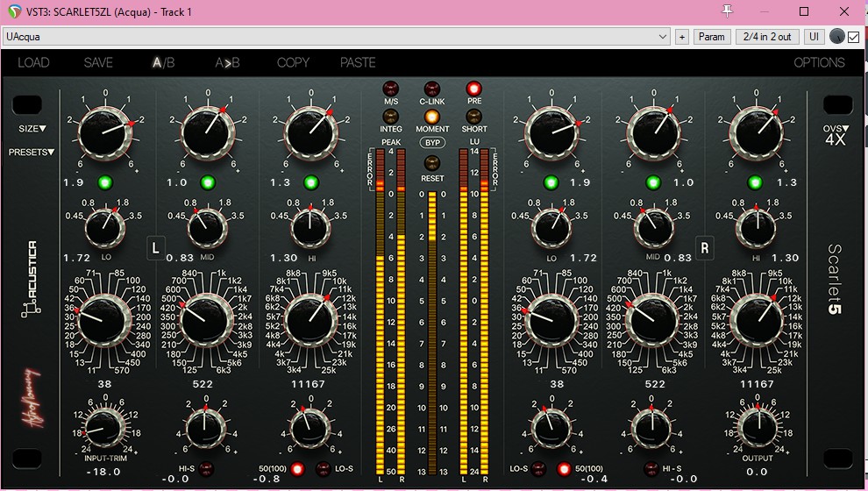Click PASTE in the plugin menu

coord(358,62)
